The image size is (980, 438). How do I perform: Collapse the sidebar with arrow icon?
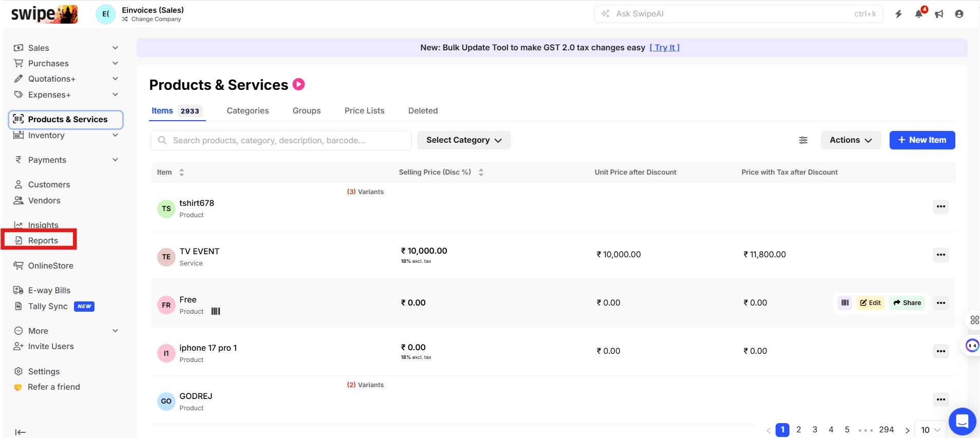click(x=20, y=432)
